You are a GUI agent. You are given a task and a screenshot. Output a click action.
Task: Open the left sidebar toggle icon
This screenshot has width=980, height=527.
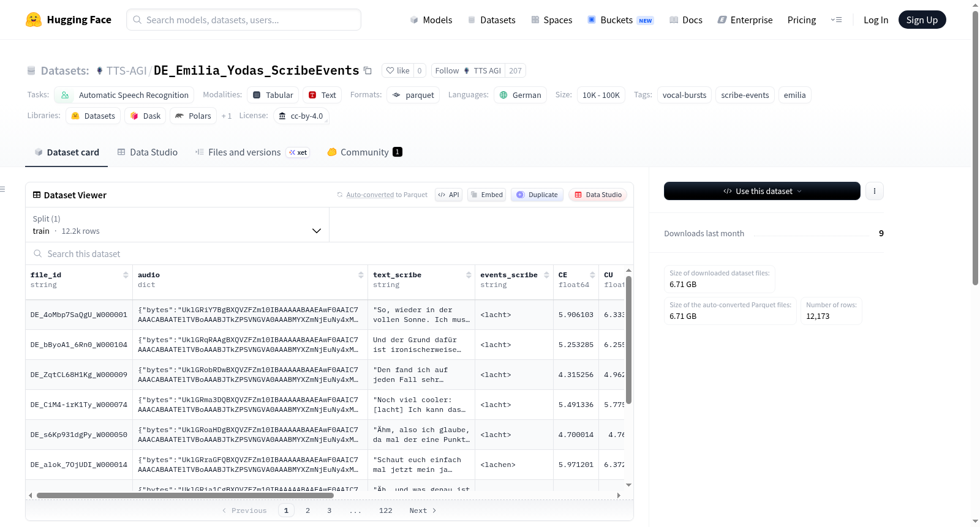(x=3, y=189)
